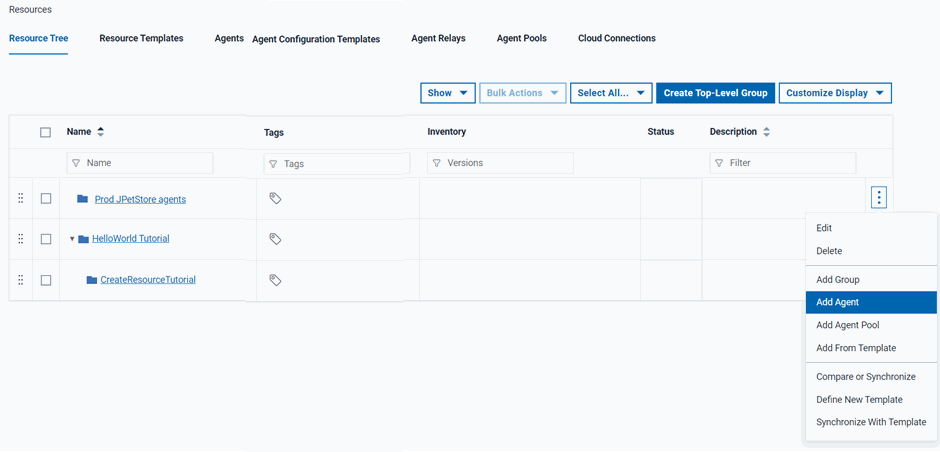Image resolution: width=940 pixels, height=452 pixels.
Task: Click drag handle of HelloWorld Tutorial row
Action: (x=20, y=239)
